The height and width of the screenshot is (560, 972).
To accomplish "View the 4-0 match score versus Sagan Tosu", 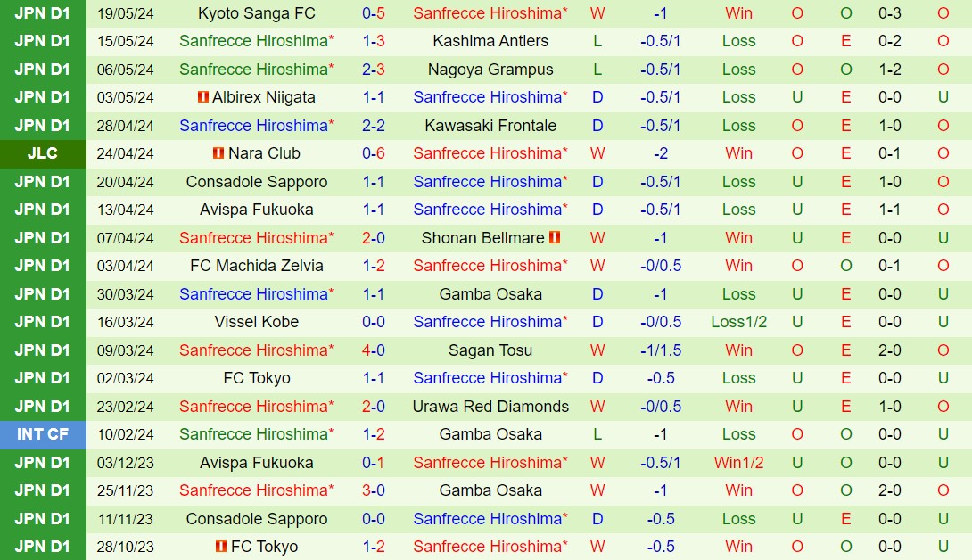I will click(x=374, y=350).
